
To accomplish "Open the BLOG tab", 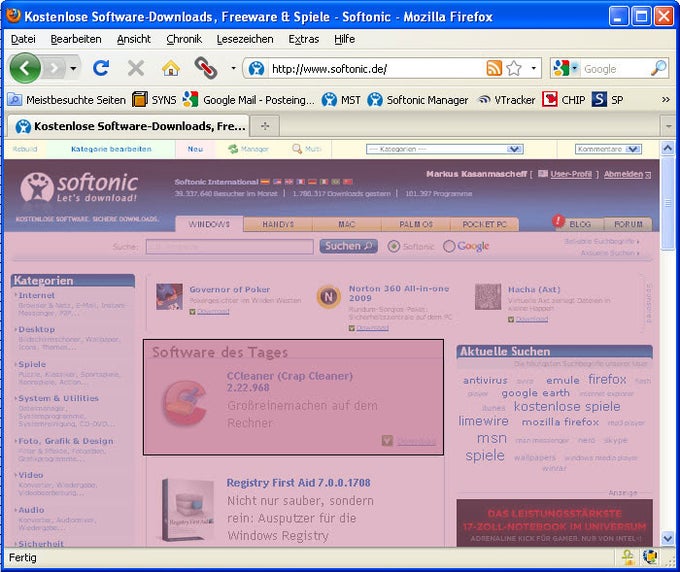I will tap(580, 224).
